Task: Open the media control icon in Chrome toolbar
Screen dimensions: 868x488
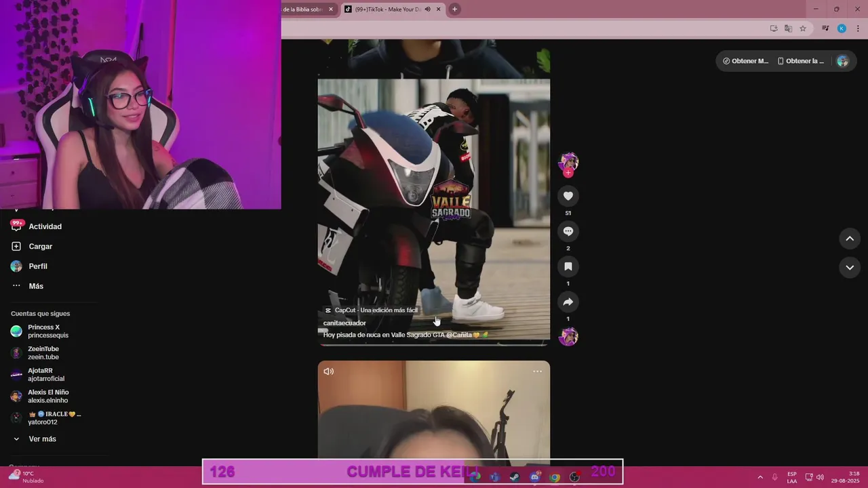Action: (825, 28)
